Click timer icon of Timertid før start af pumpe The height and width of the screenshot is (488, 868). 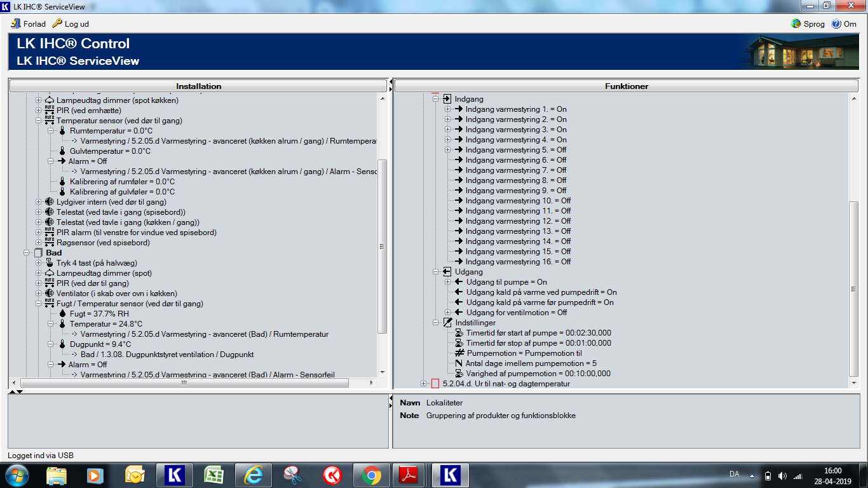459,333
